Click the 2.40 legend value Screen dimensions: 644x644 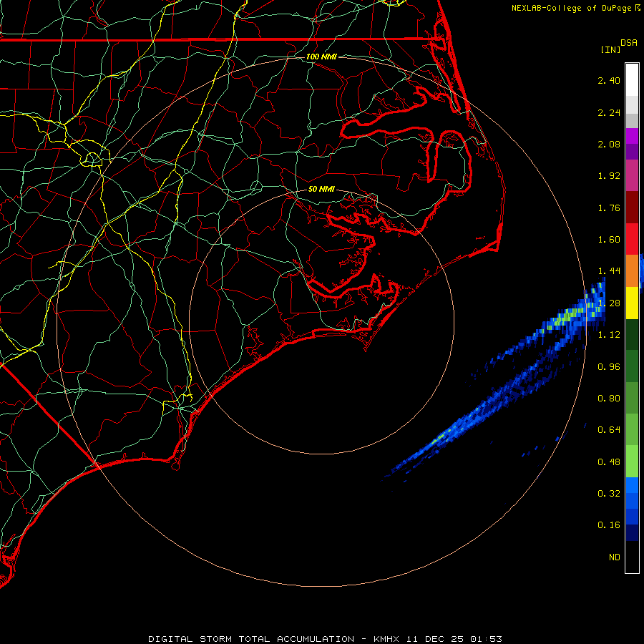click(x=609, y=80)
